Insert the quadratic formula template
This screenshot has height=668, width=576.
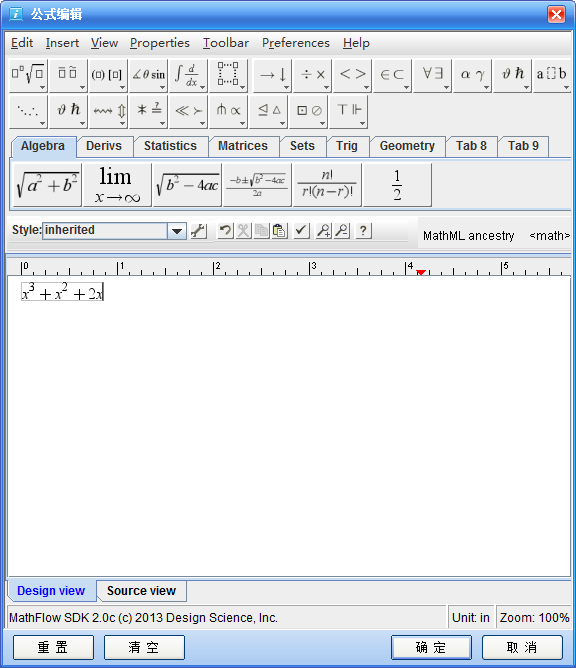pyautogui.click(x=257, y=185)
